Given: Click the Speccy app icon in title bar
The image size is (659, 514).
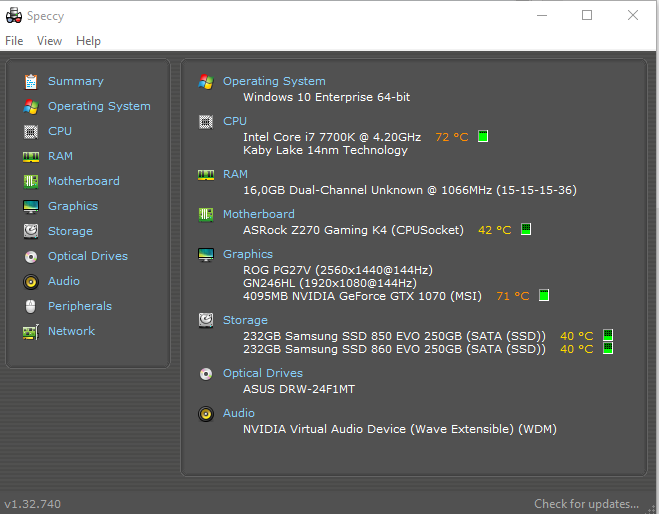Looking at the screenshot, I should (14, 16).
